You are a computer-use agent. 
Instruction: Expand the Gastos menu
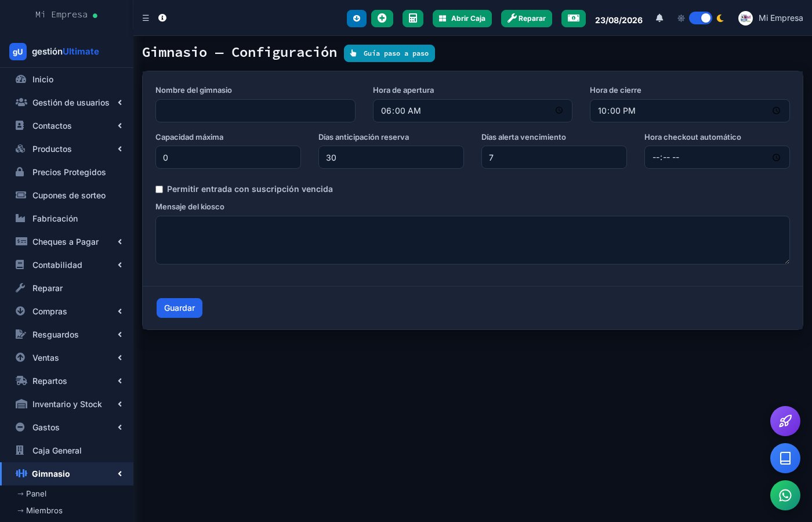point(67,427)
